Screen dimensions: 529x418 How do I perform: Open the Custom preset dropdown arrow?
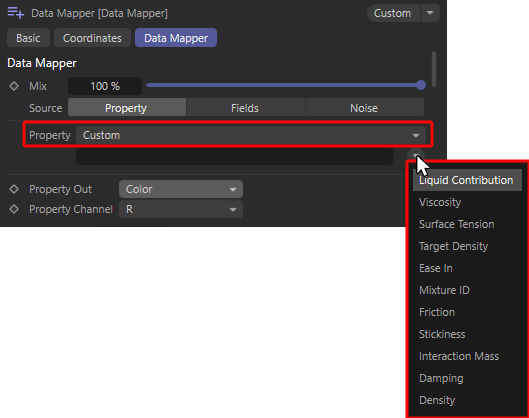[x=430, y=13]
